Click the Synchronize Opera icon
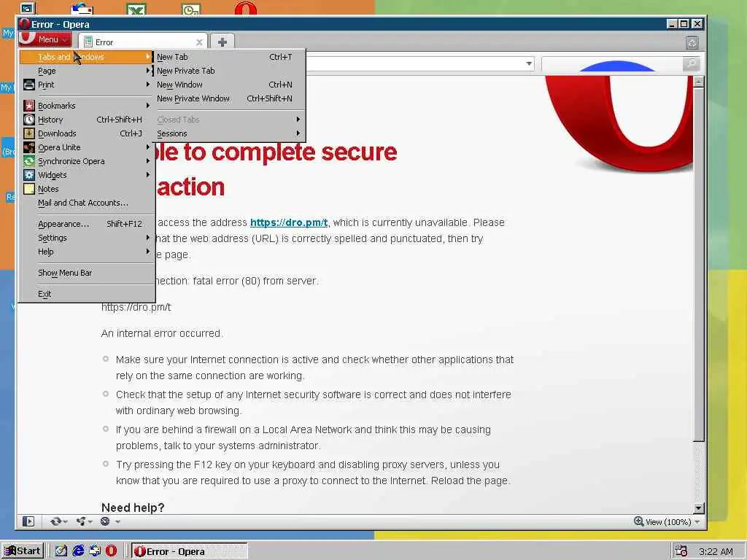Viewport: 747px width, 560px height. (x=29, y=161)
